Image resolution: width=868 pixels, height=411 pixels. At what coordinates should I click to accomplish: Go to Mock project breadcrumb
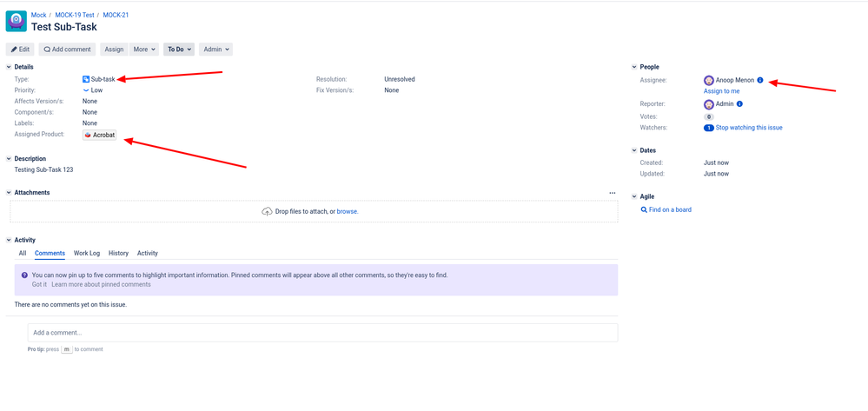[x=39, y=15]
